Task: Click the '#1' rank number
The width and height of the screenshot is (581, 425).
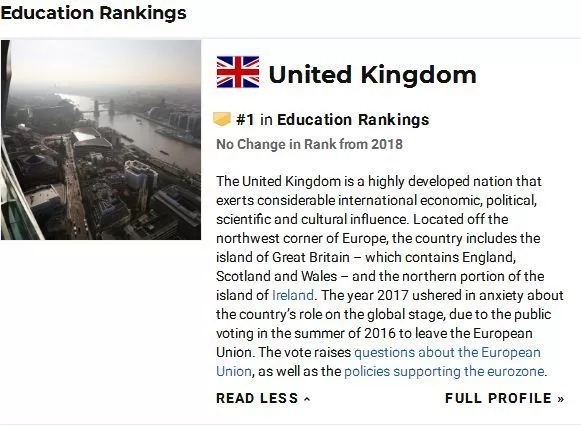Action: click(245, 120)
